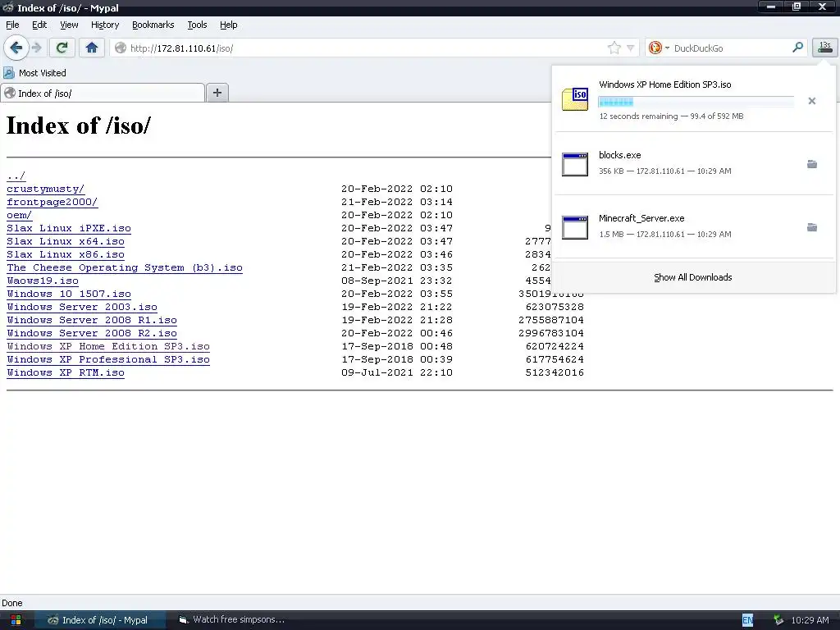Bookmark this page with the star icon
This screenshot has height=630, width=840.
tap(614, 48)
